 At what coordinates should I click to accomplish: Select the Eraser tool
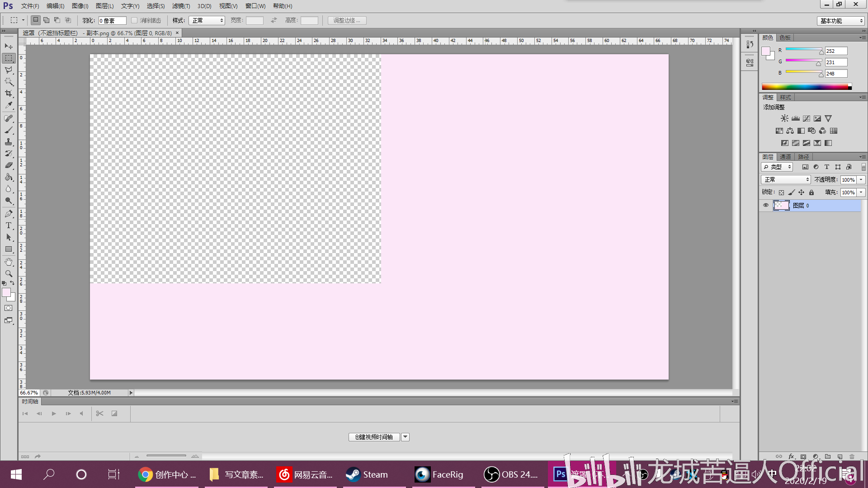pos(9,165)
